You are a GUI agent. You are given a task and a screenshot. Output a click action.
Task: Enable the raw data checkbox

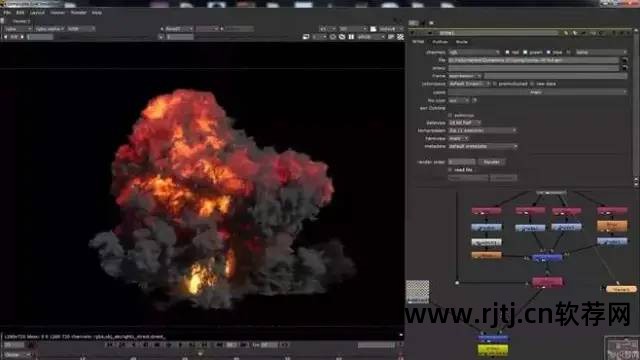pos(532,84)
